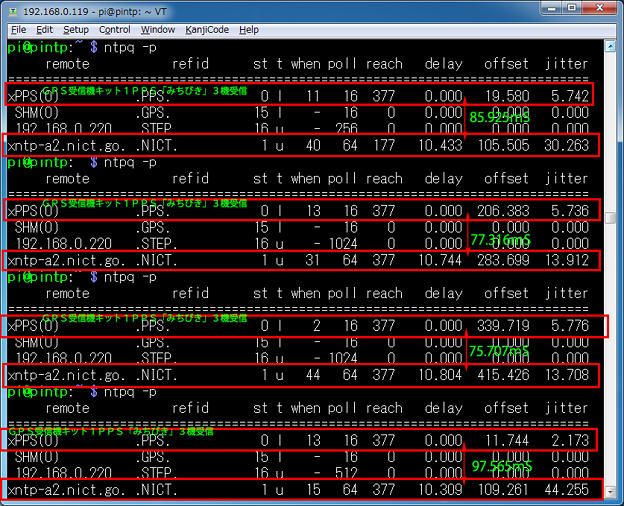Click offset value 105.505
This screenshot has height=506, width=624.
504,145
